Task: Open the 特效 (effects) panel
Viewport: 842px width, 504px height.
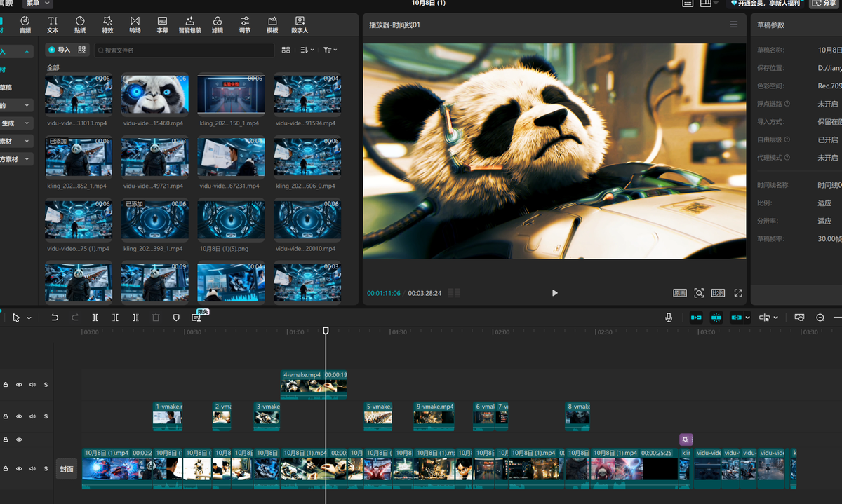Action: [107, 25]
